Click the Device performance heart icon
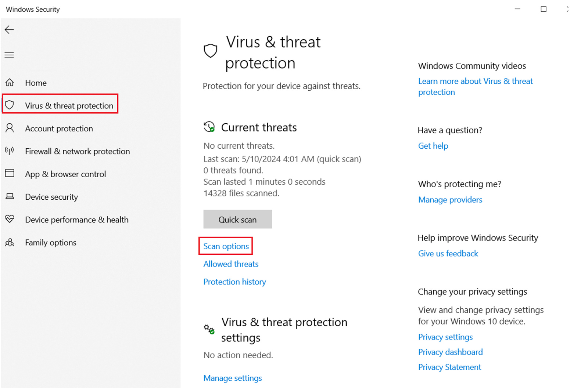The width and height of the screenshot is (588, 388). (10, 219)
